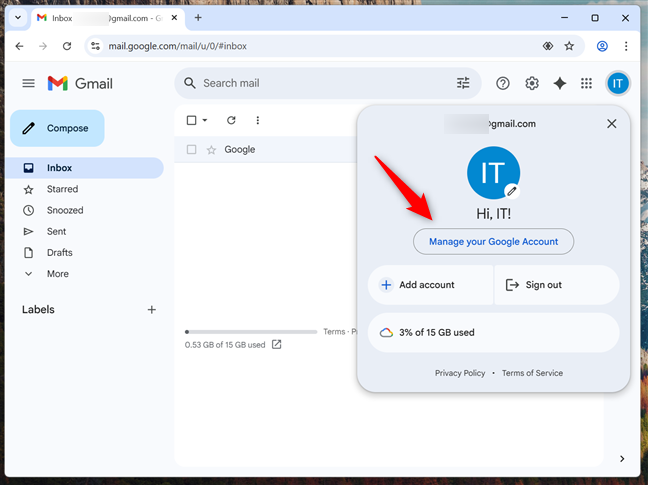View site information icon
Screen dimensions: 648x485
(95, 46)
